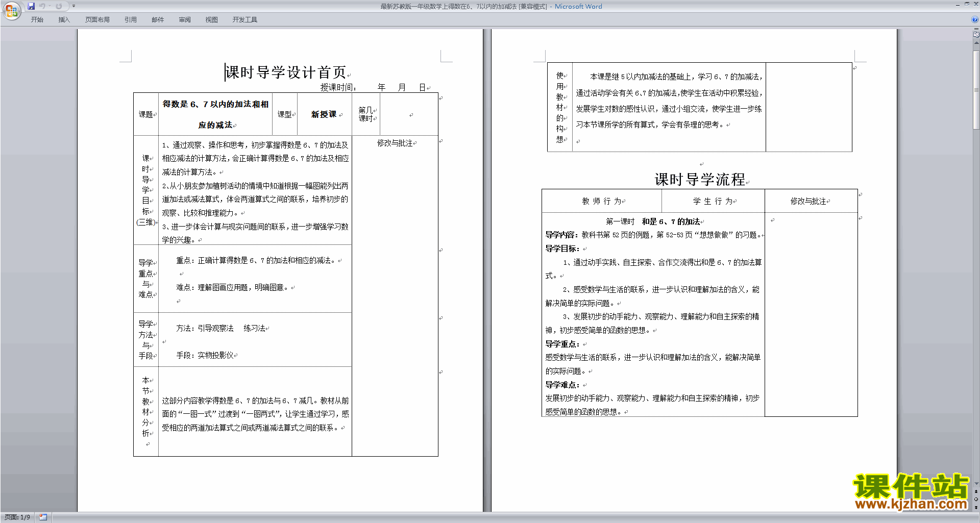Click the 方法：引导观察法 练习法 line

221,328
